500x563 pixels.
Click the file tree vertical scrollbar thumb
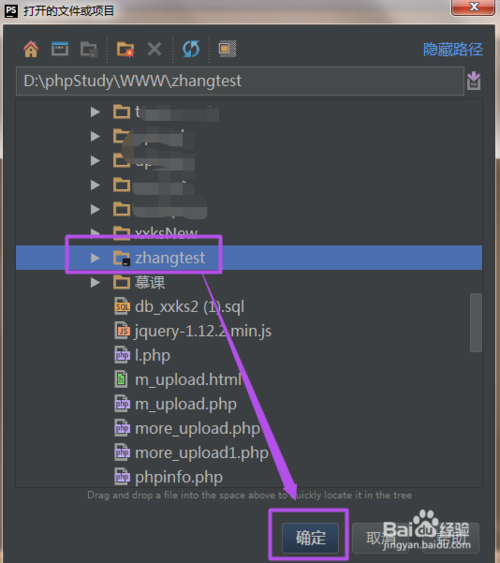coord(476,322)
